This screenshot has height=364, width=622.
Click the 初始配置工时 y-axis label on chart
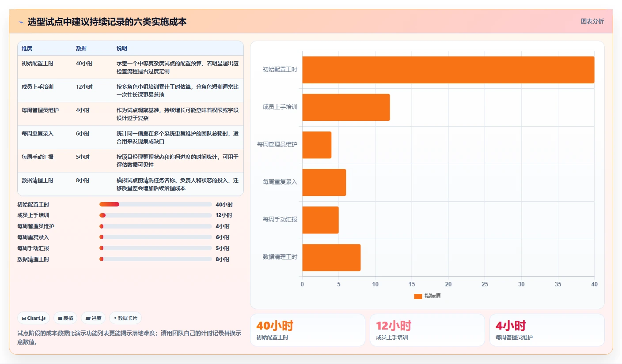(x=280, y=69)
